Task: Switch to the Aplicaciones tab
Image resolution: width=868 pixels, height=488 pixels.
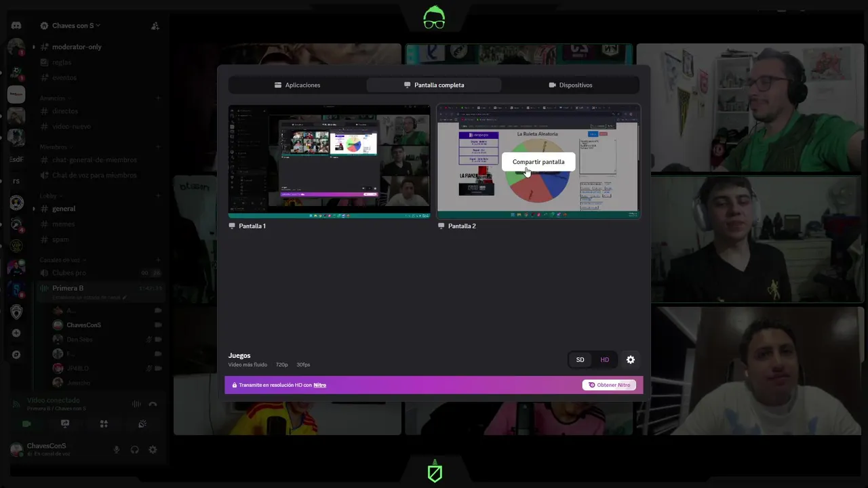Action: point(297,85)
